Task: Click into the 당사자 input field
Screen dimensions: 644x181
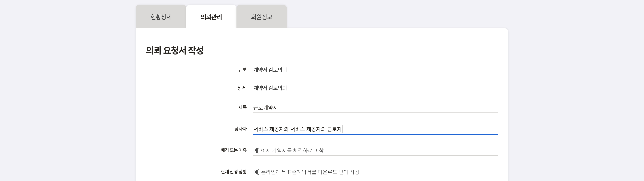Action: [x=420, y=129]
